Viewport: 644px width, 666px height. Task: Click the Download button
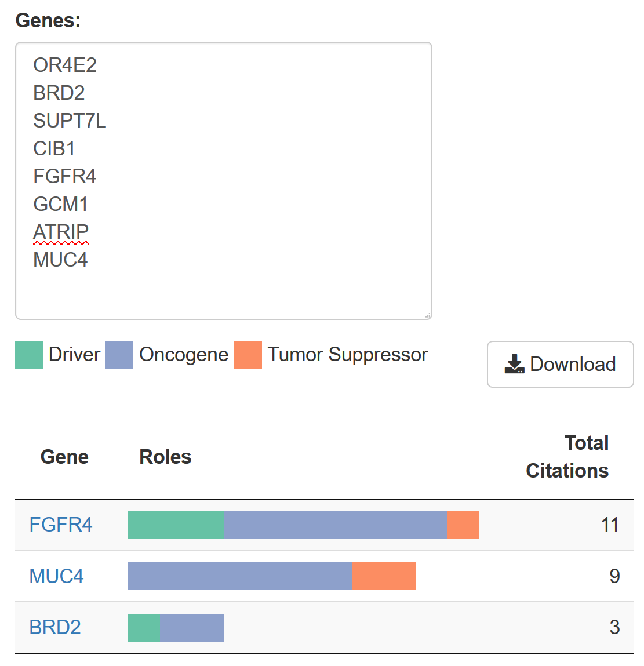[x=560, y=364]
